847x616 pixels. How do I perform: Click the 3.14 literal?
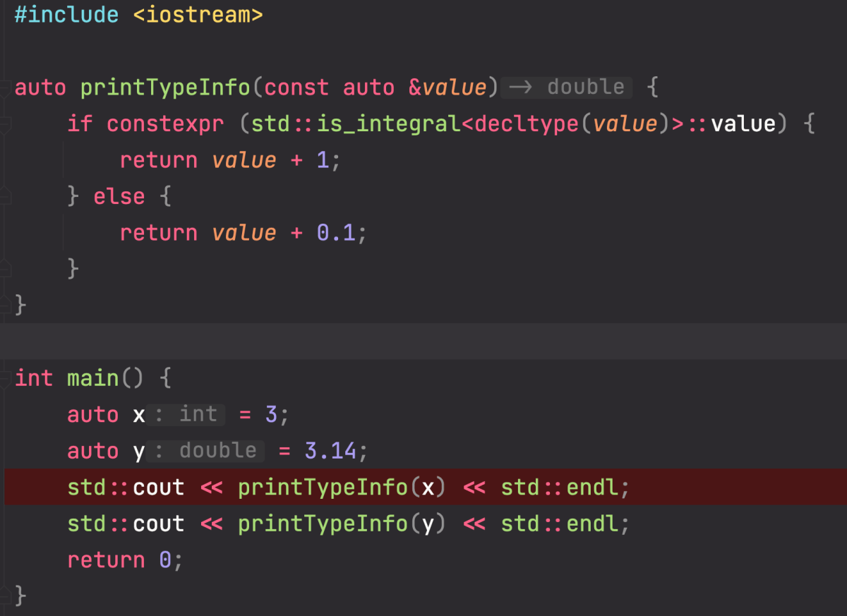pos(330,451)
